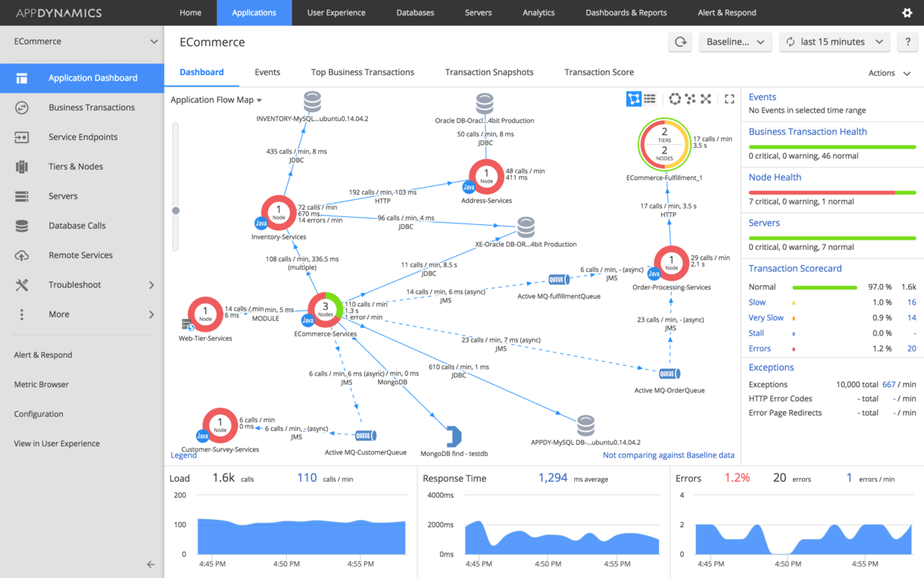The image size is (924, 578).
Task: Open Remote Services in sidebar
Action: pos(82,255)
